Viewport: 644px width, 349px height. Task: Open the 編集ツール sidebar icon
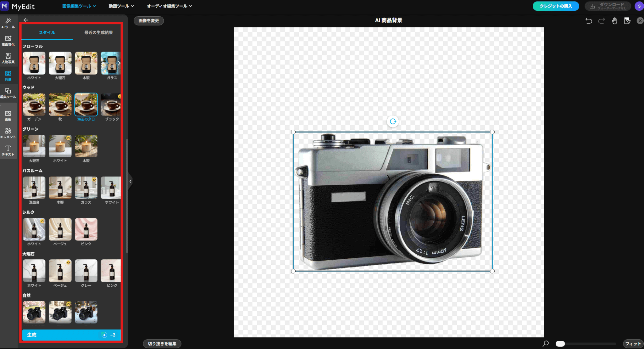click(x=8, y=93)
